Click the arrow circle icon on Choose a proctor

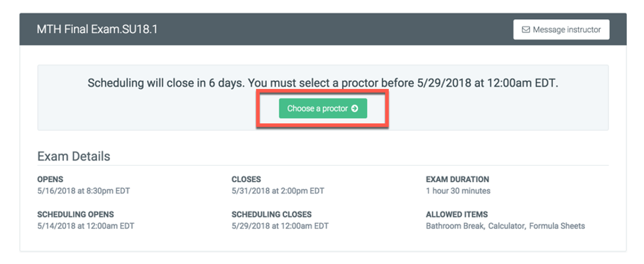pyautogui.click(x=355, y=108)
